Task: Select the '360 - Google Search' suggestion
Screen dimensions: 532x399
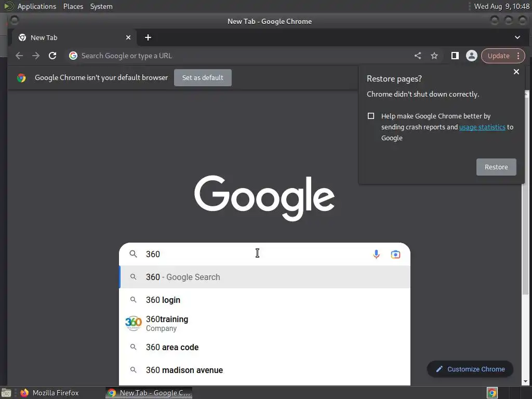Action: (x=264, y=277)
